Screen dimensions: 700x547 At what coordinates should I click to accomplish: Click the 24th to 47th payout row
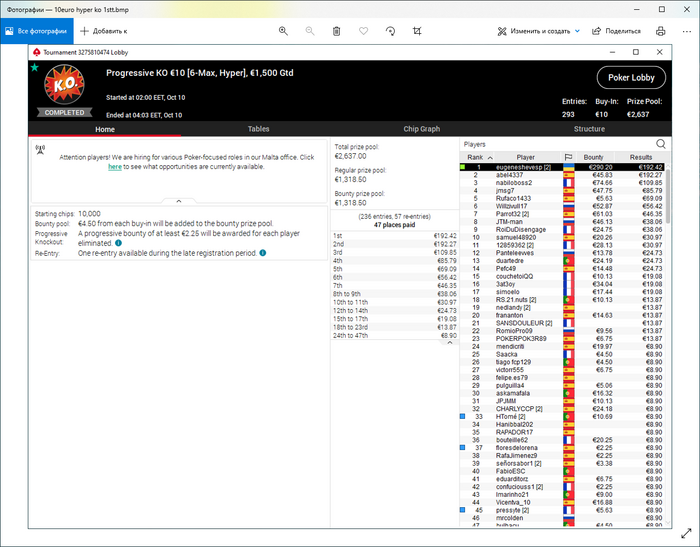click(x=395, y=335)
